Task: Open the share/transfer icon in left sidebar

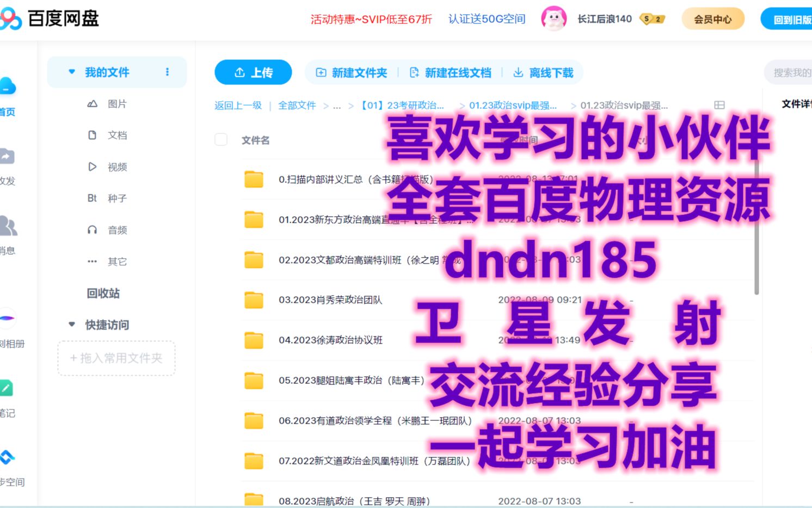Action: (x=7, y=157)
